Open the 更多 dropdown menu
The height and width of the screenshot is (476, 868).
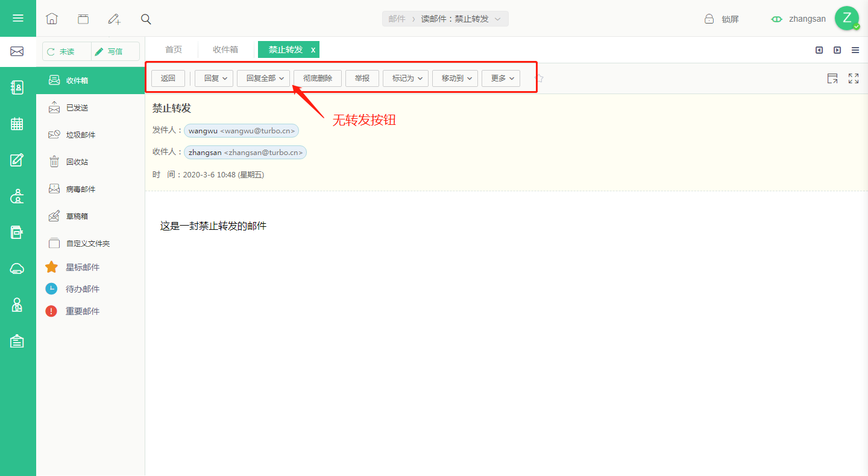coord(501,78)
